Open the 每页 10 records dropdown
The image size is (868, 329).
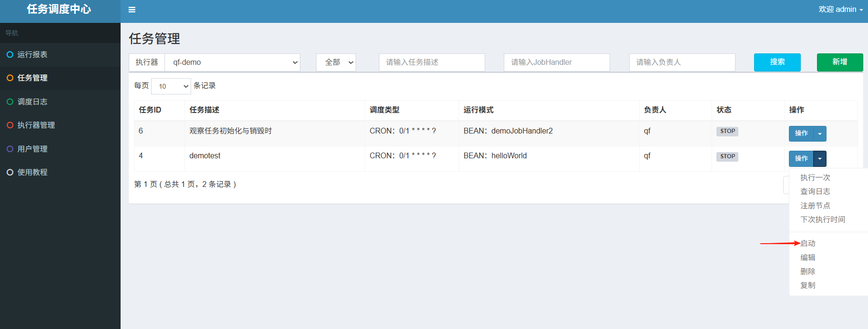(171, 86)
